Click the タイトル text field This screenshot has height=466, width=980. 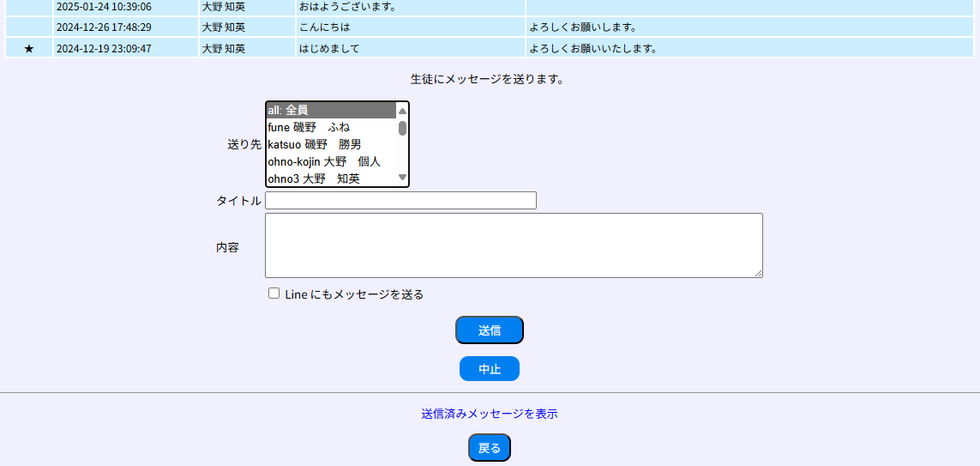(x=400, y=201)
